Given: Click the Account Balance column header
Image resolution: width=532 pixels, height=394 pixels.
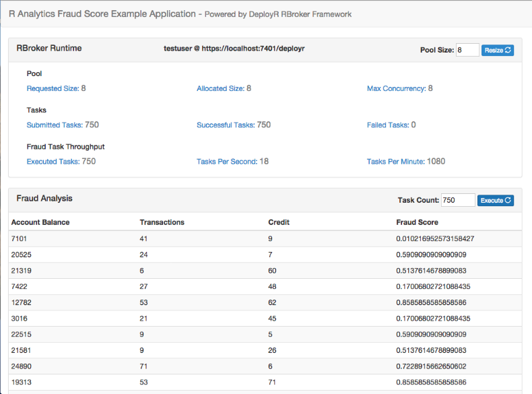Looking at the screenshot, I should pyautogui.click(x=40, y=222).
